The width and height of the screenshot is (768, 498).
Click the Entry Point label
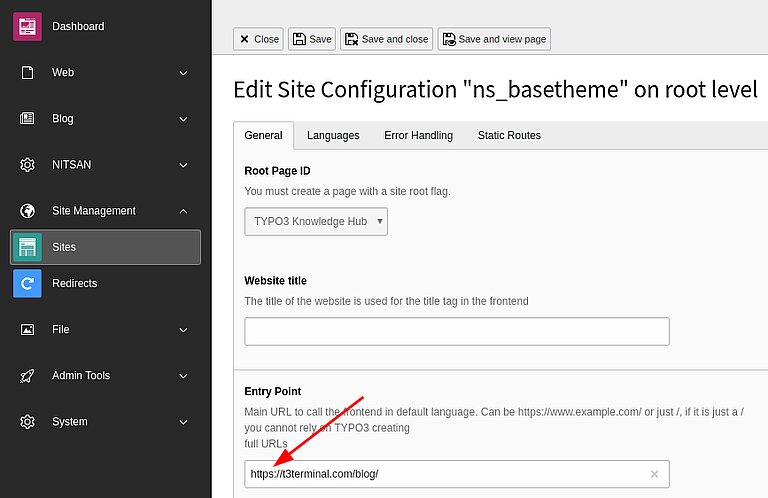click(273, 391)
